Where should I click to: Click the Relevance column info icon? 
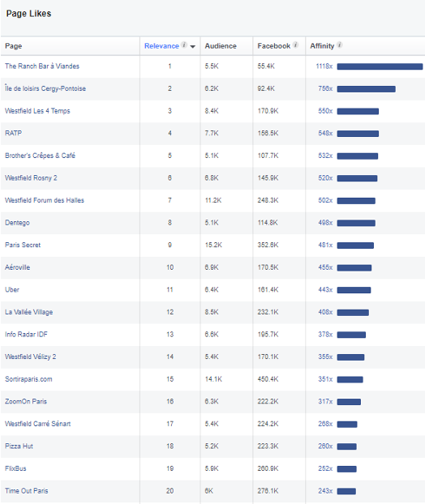coord(184,45)
